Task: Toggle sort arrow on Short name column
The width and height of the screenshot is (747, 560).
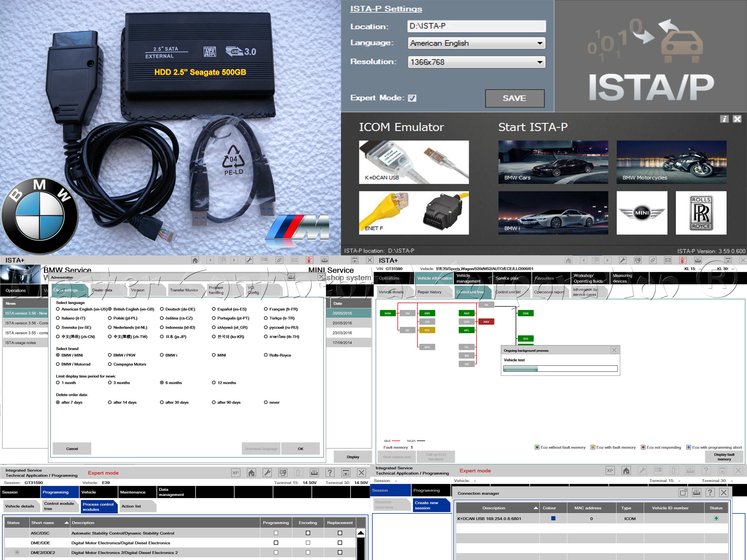Action: point(66,523)
